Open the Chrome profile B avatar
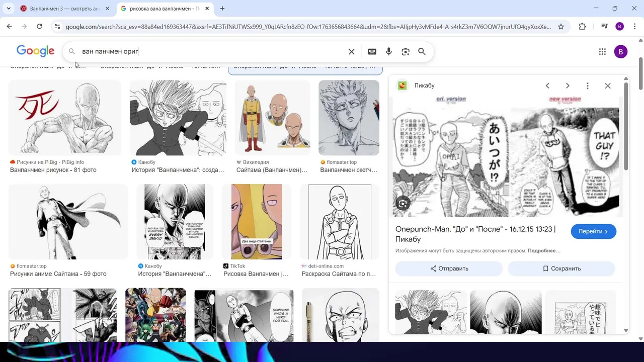 point(620,27)
